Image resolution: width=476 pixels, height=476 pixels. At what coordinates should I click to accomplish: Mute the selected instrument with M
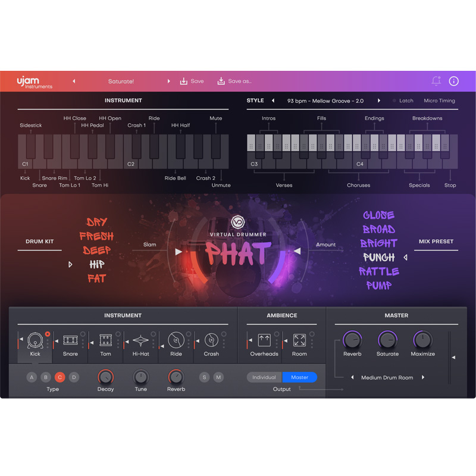(x=218, y=377)
